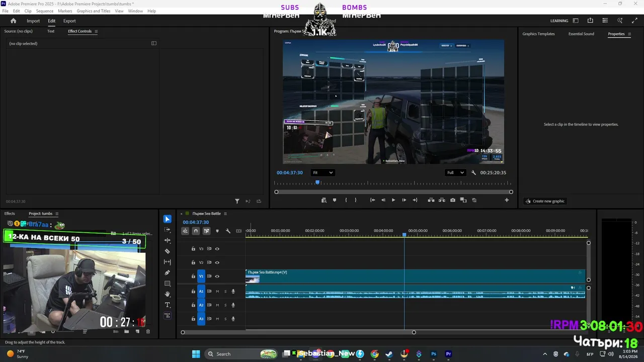This screenshot has height=362, width=644.
Task: Click Go to Out point button
Action: click(x=415, y=200)
